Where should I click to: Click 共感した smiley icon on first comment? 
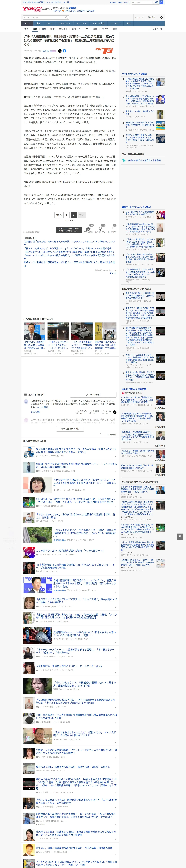pos(77,412)
